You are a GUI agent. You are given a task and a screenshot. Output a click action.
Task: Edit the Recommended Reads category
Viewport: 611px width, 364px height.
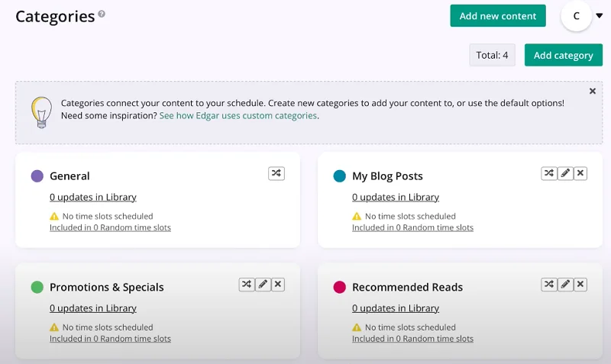565,285
